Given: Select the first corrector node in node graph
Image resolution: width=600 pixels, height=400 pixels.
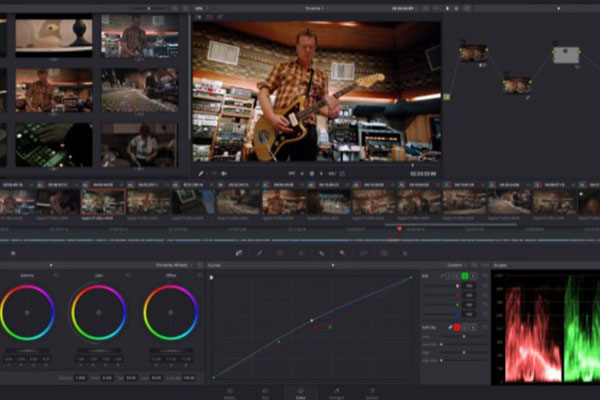Looking at the screenshot, I should point(473,53).
